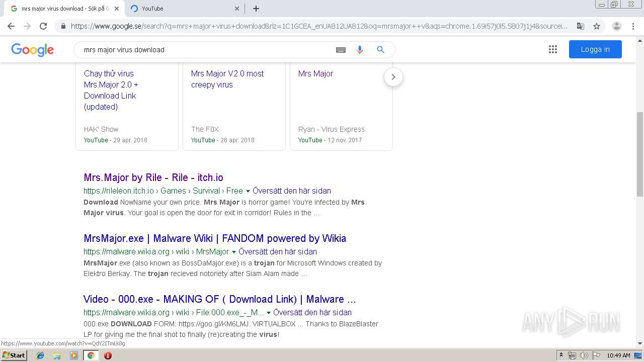644x362 pixels.
Task: Open Chrome's three-dot menu
Action: pyautogui.click(x=633, y=26)
